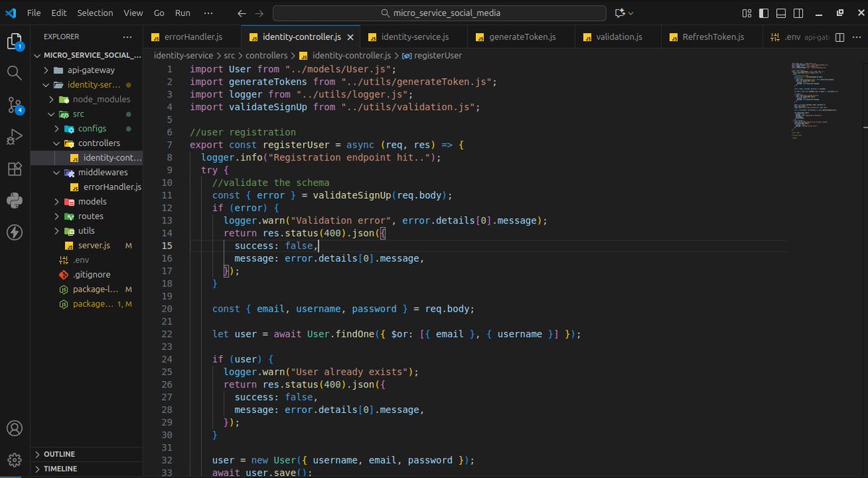Click identity-service in the breadcrumb
The image size is (868, 478).
[183, 55]
